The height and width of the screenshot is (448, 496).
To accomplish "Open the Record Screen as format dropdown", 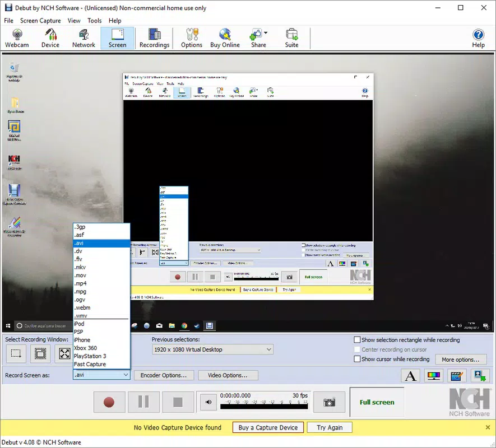I will pyautogui.click(x=101, y=375).
